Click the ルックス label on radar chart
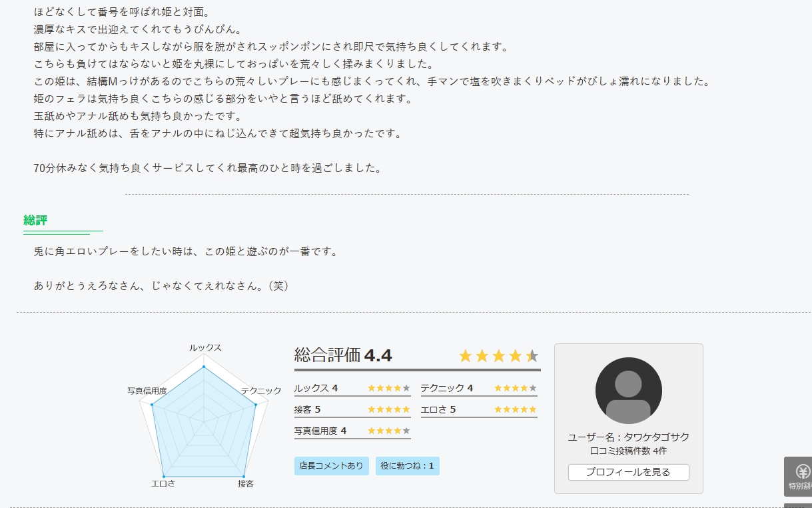 205,348
